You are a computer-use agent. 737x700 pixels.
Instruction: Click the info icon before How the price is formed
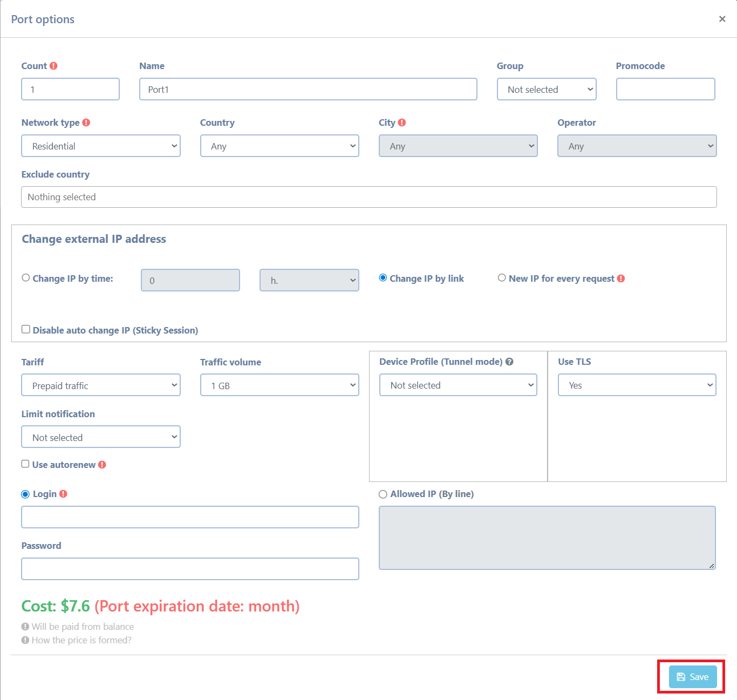(x=25, y=640)
